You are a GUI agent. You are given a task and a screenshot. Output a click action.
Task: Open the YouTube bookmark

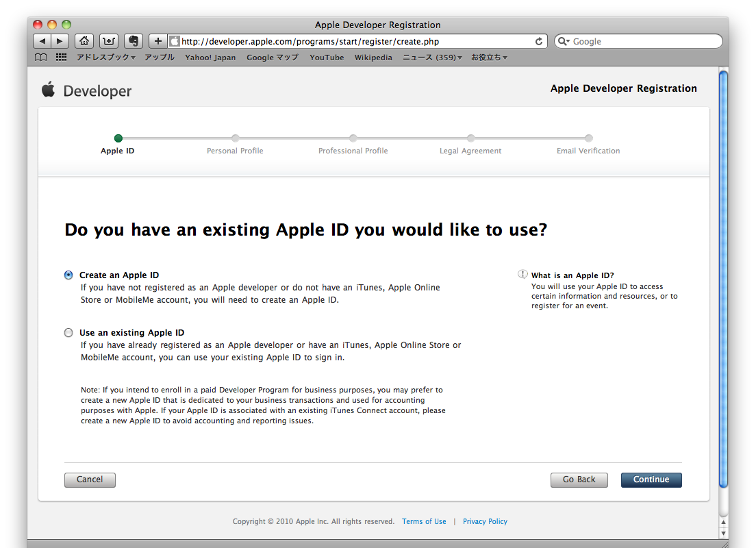(x=327, y=58)
